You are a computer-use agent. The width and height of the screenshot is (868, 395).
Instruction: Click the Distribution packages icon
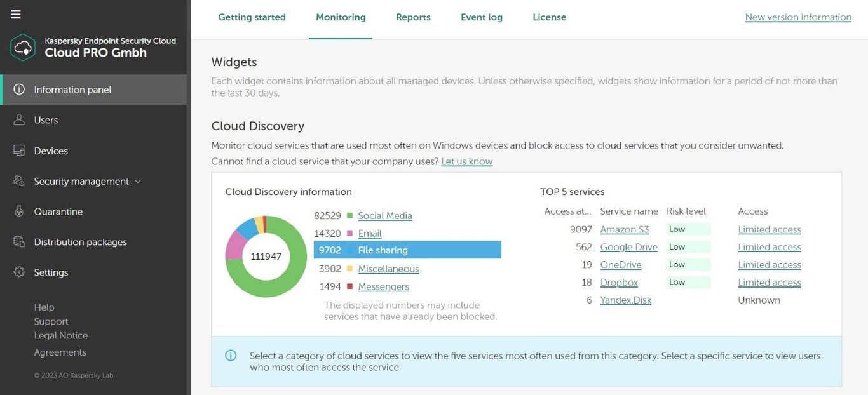point(18,242)
